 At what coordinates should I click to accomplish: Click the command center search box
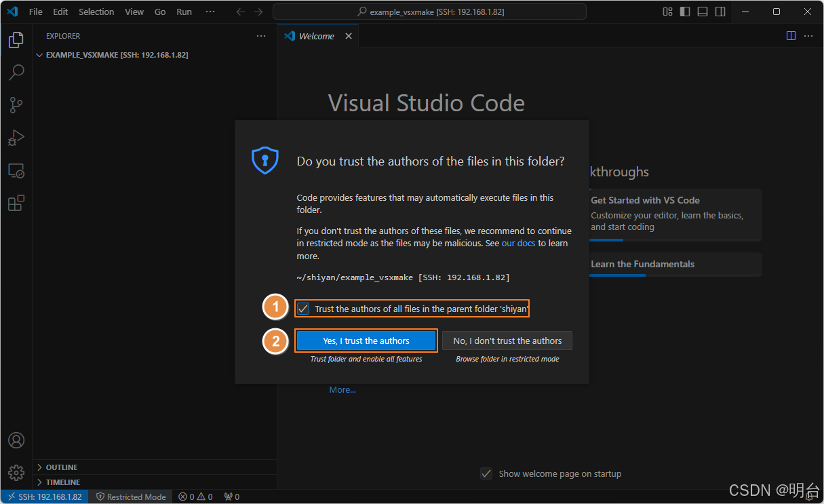coord(430,12)
